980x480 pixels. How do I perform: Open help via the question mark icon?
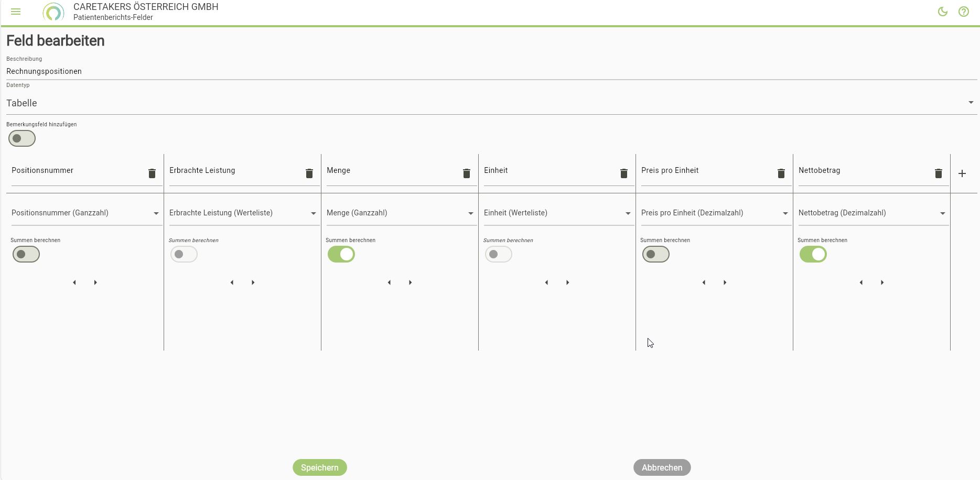[963, 12]
